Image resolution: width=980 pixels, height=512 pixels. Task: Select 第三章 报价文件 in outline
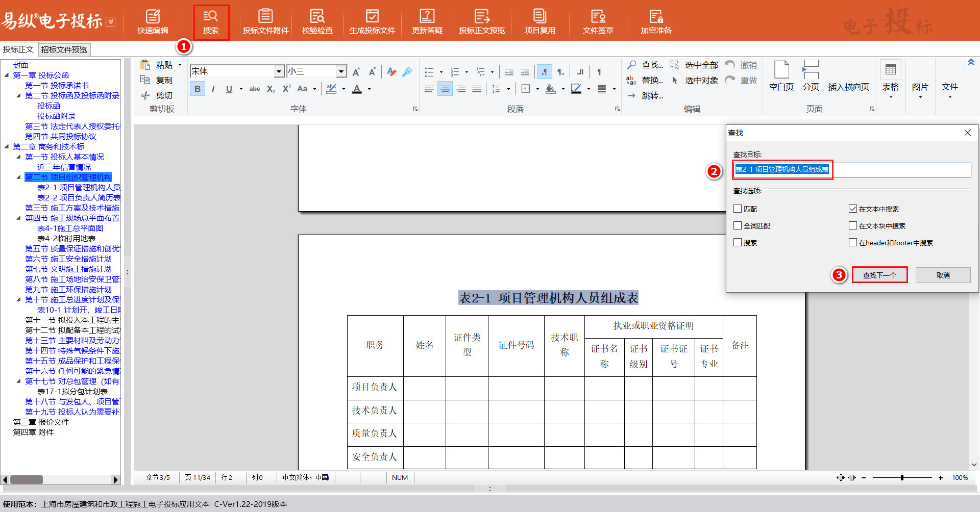[x=41, y=422]
